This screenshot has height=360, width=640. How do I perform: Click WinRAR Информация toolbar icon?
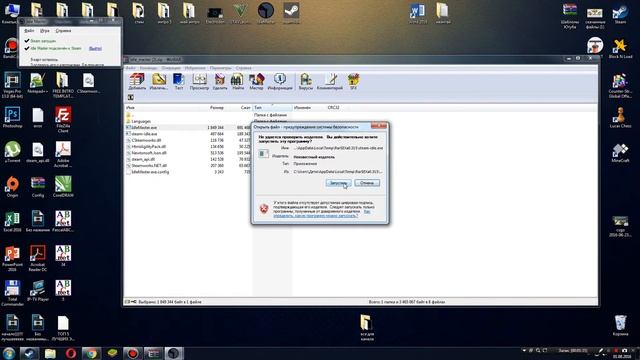(280, 82)
